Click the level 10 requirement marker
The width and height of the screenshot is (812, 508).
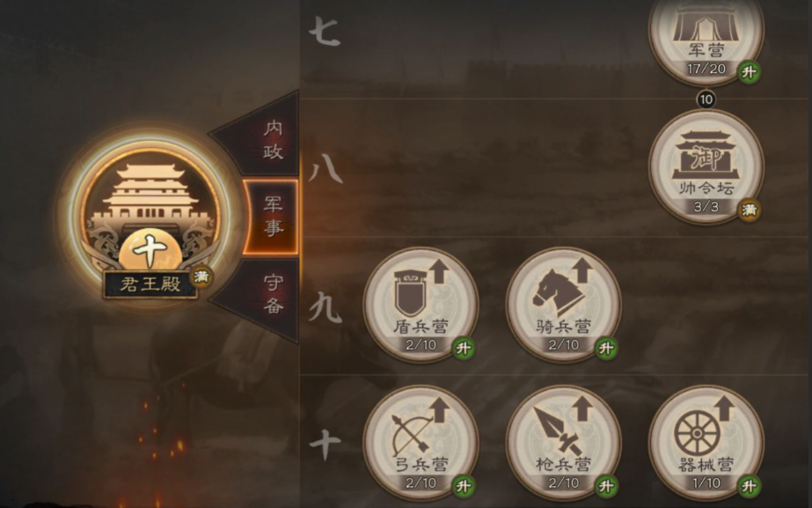coord(706,99)
